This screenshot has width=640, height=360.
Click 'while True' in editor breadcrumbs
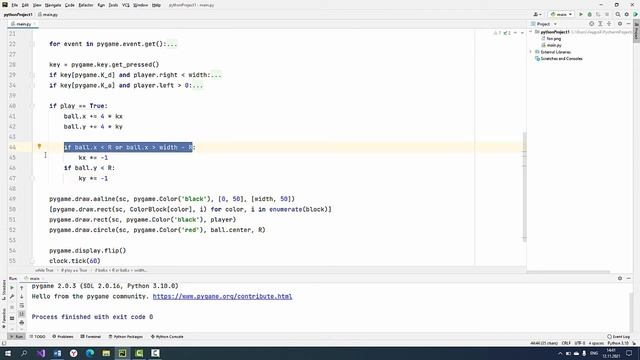(44, 270)
